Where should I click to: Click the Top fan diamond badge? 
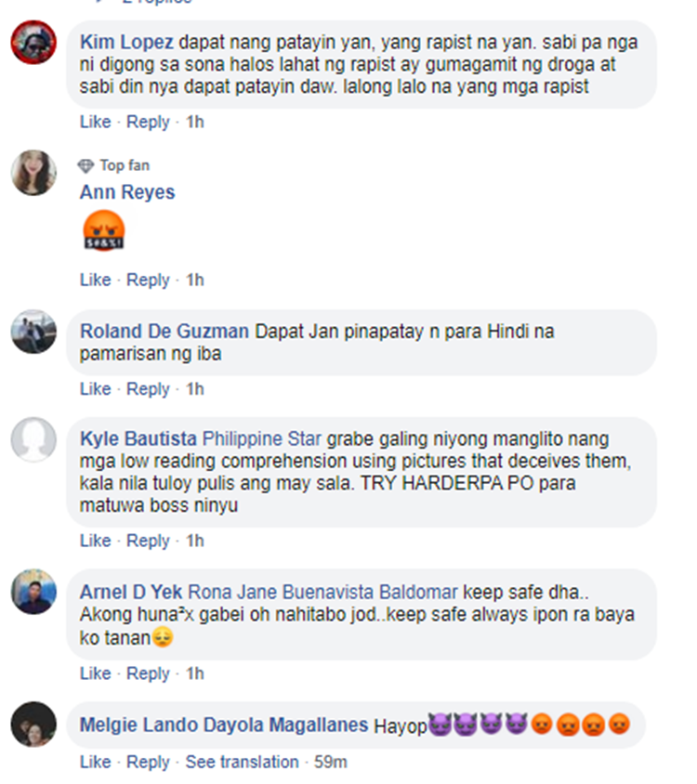pyautogui.click(x=85, y=166)
